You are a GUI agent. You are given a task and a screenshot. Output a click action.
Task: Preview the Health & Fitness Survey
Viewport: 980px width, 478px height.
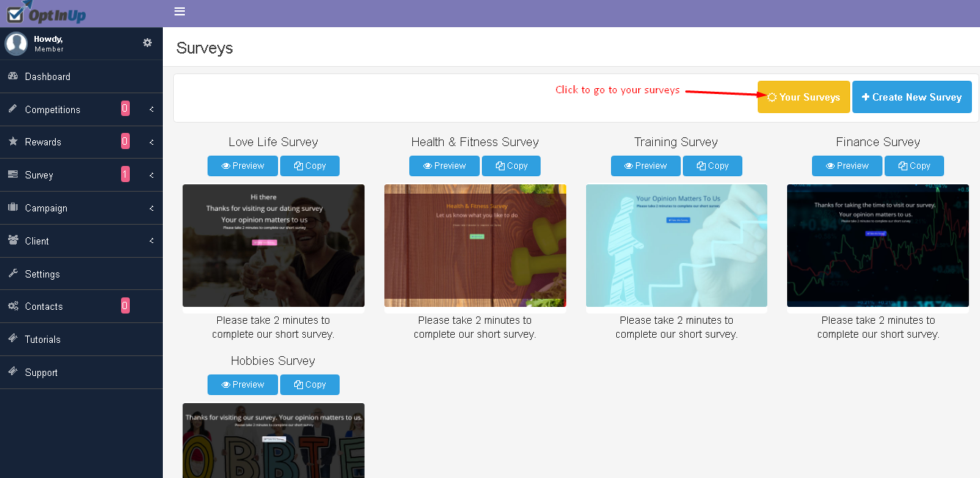(x=445, y=166)
